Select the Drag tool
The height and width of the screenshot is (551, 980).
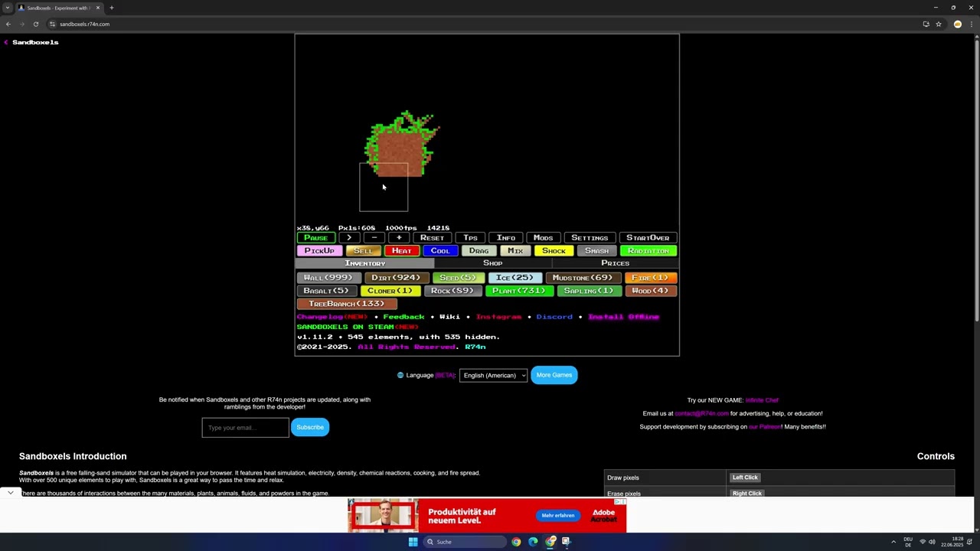coord(479,251)
